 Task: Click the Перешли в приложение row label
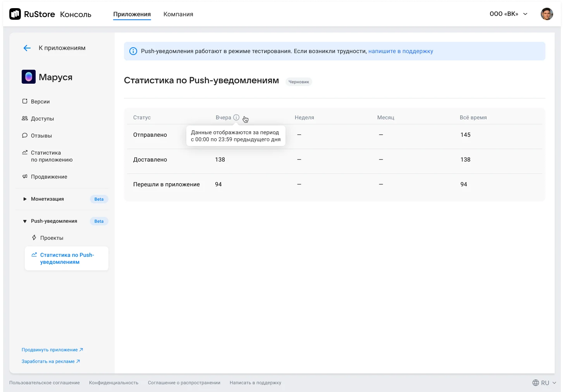tap(167, 184)
